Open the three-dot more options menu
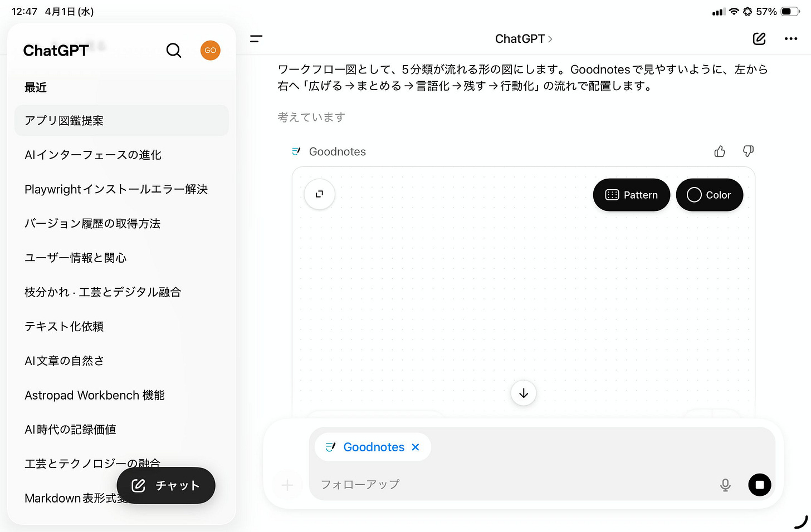 (x=791, y=38)
